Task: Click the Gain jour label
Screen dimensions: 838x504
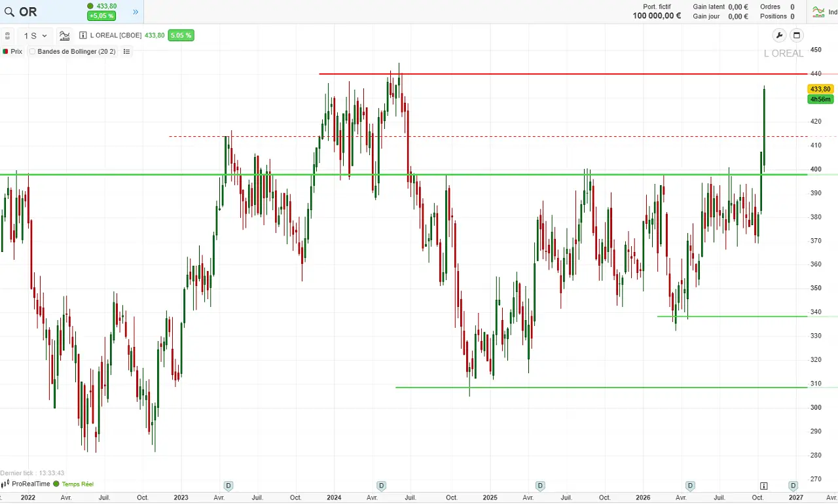Action: pos(706,16)
